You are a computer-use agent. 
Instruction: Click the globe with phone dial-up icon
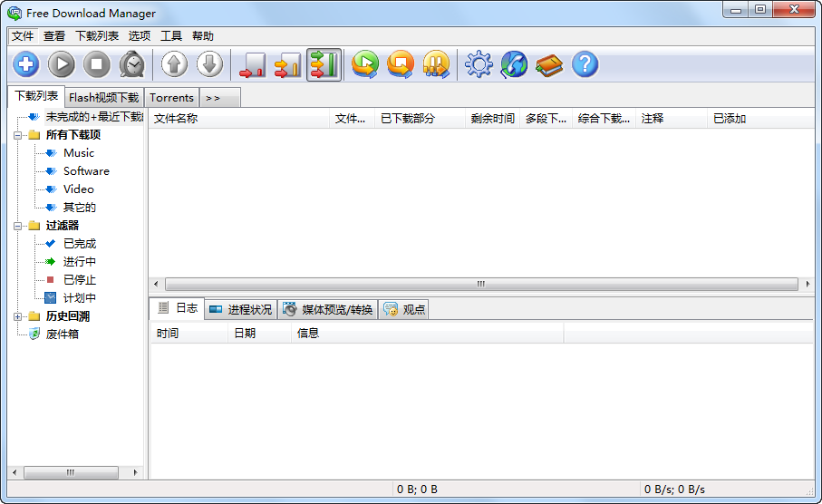[x=514, y=65]
